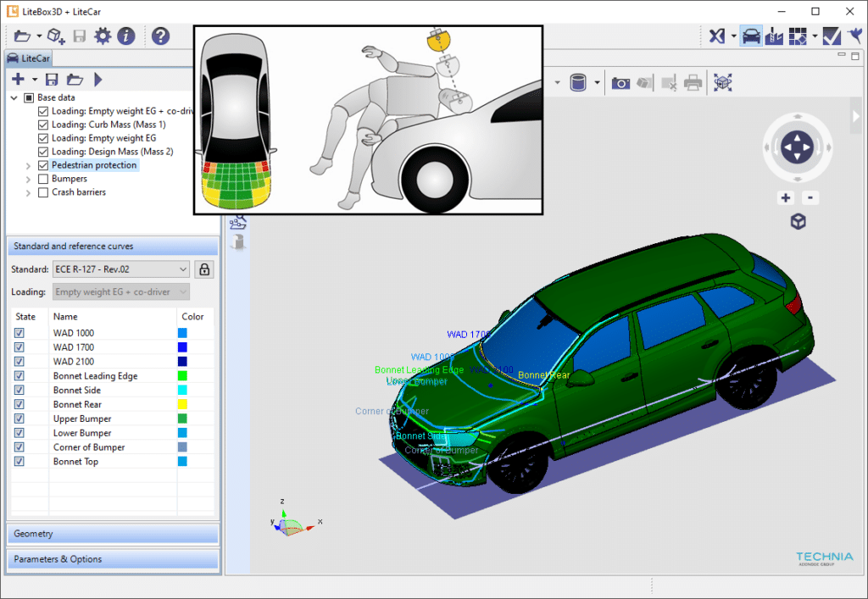Check the Crash barriers checkbox

(43, 192)
